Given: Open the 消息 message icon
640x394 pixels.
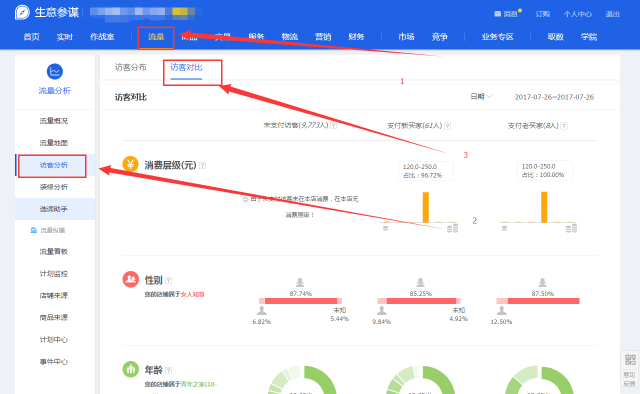Looking at the screenshot, I should pyautogui.click(x=497, y=14).
